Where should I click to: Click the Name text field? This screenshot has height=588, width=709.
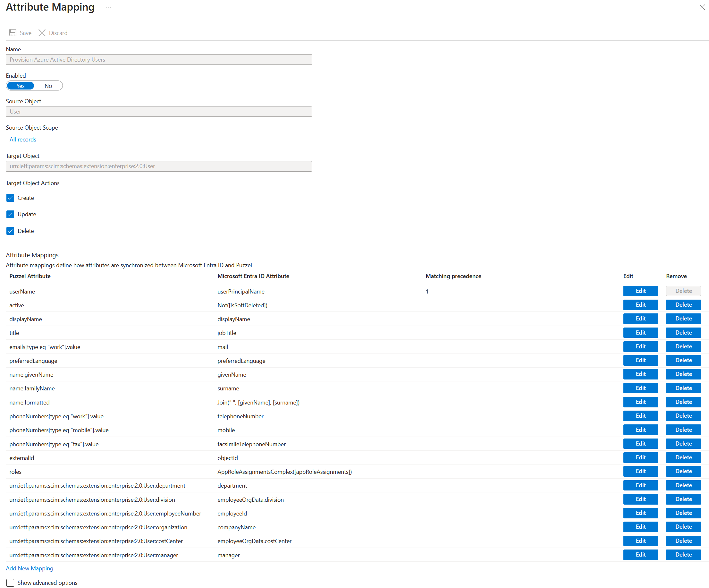159,60
